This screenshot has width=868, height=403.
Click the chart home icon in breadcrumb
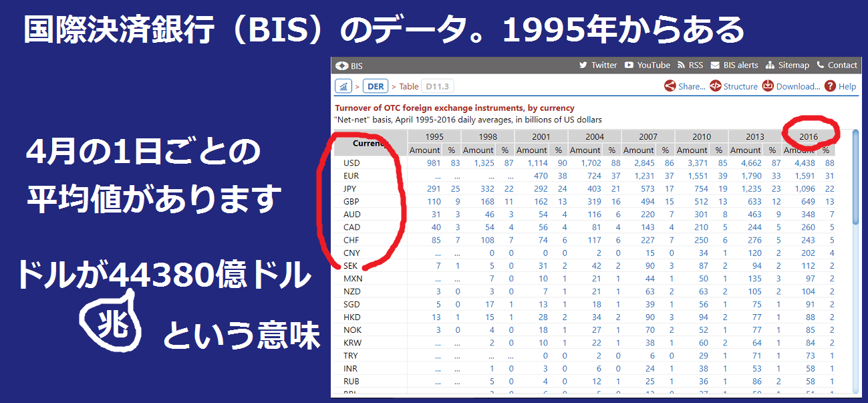[x=343, y=86]
